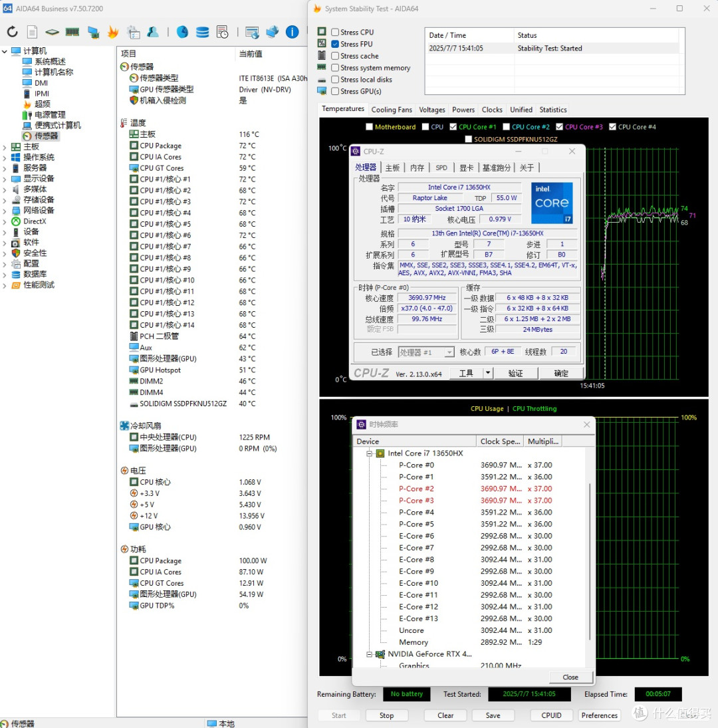Toggle the Motherboard temperature graph checkbox
The height and width of the screenshot is (728, 718).
pyautogui.click(x=370, y=127)
